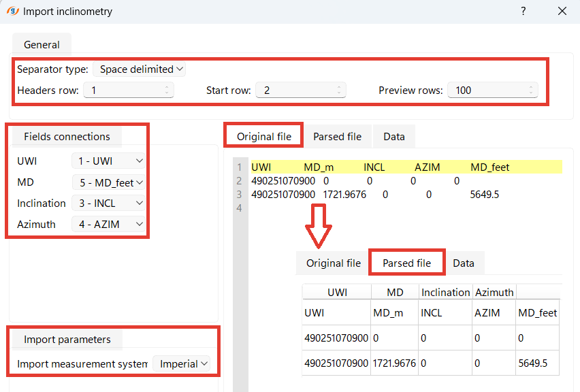Click the Headers row spinner field
The height and width of the screenshot is (392, 580).
pyautogui.click(x=128, y=91)
